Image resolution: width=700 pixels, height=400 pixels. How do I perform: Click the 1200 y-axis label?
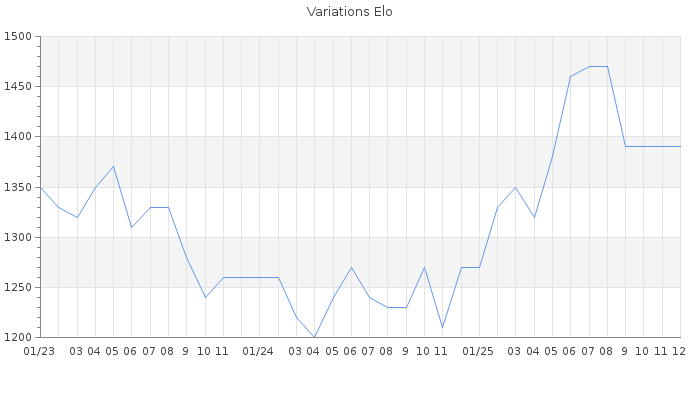click(x=18, y=337)
